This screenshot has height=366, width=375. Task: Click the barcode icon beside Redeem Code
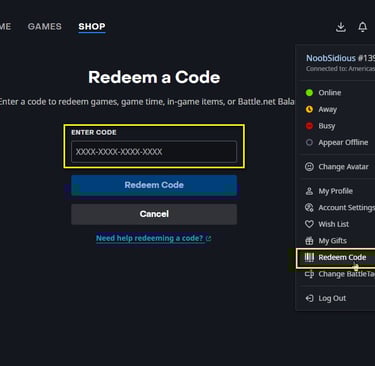[309, 257]
